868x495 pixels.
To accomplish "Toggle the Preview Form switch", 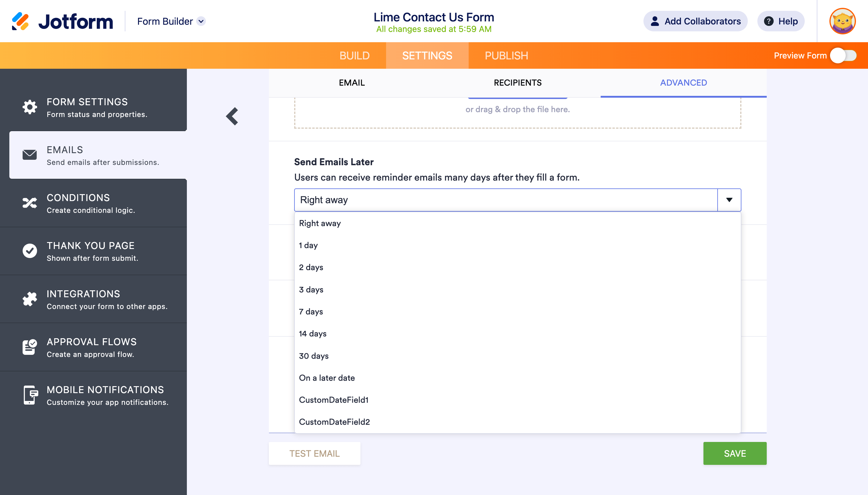I will click(x=843, y=55).
